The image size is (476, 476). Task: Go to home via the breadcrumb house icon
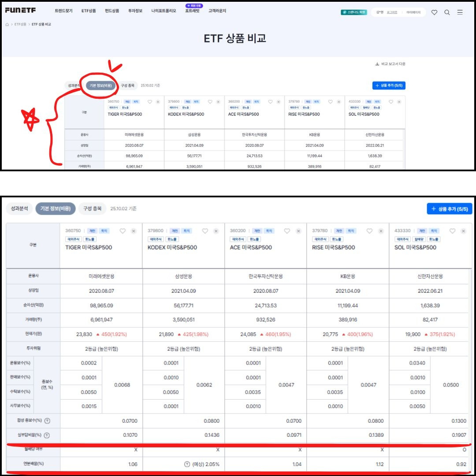coord(7,24)
